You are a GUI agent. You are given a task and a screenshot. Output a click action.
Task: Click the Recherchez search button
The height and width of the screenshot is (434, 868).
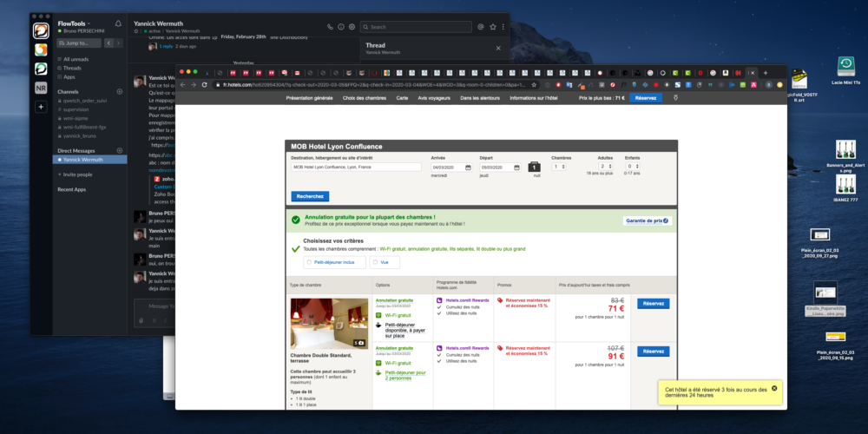[310, 196]
